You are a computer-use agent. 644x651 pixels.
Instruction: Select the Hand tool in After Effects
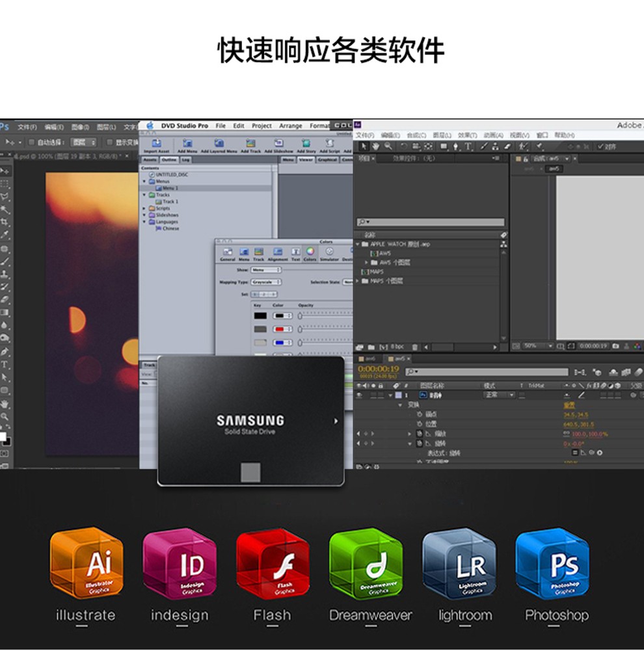click(376, 146)
